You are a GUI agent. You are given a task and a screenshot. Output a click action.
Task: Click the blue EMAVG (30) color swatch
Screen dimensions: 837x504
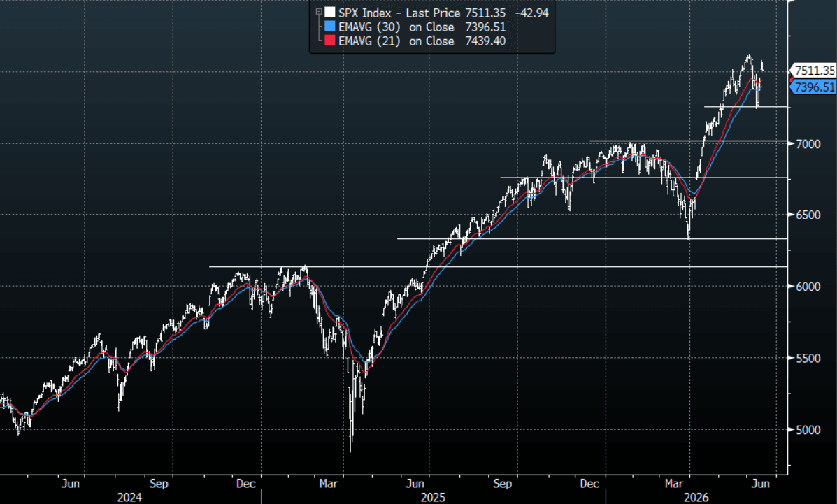[x=330, y=27]
